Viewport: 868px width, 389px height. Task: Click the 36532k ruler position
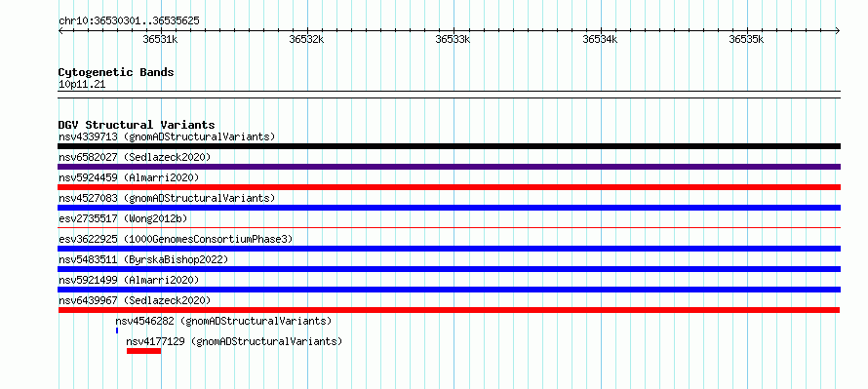[x=306, y=39]
